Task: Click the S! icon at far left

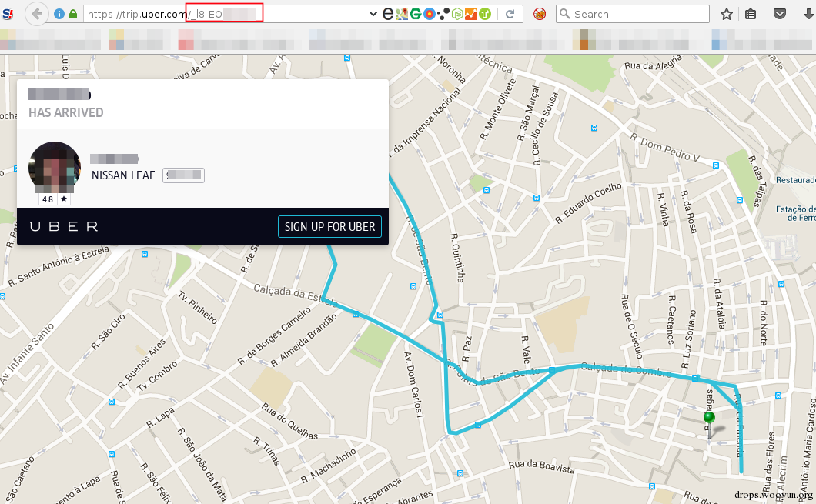Action: pos(8,14)
